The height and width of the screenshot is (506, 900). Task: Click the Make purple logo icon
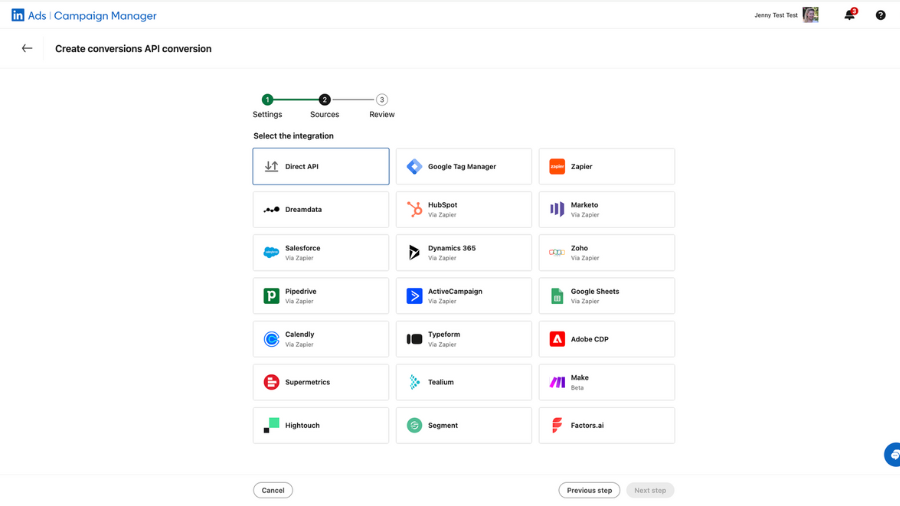tap(557, 382)
